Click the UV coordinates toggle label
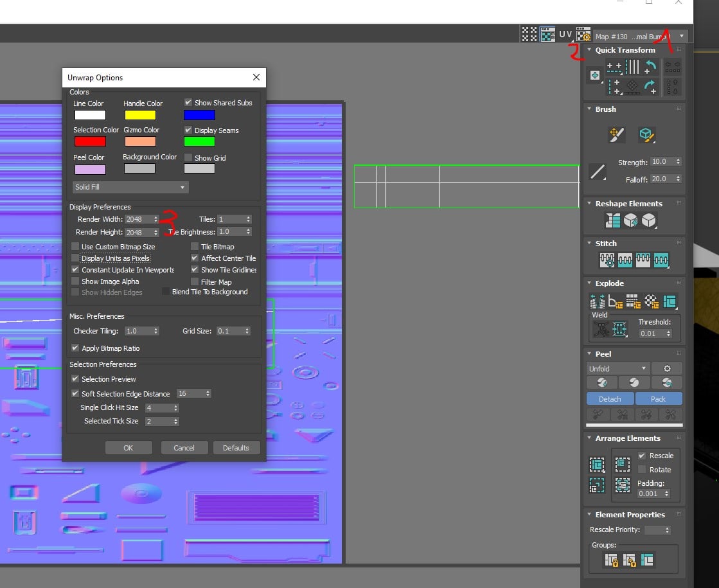The height and width of the screenshot is (588, 719). point(565,34)
